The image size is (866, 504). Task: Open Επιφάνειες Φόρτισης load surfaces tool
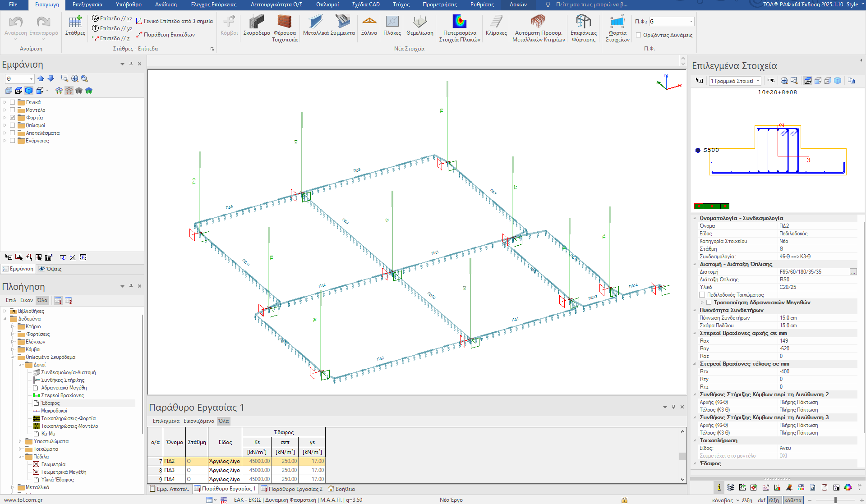pos(583,22)
